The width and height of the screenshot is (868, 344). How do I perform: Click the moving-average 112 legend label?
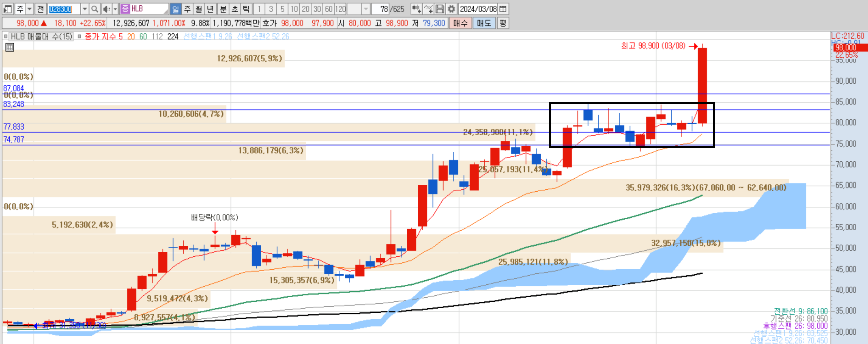point(157,37)
